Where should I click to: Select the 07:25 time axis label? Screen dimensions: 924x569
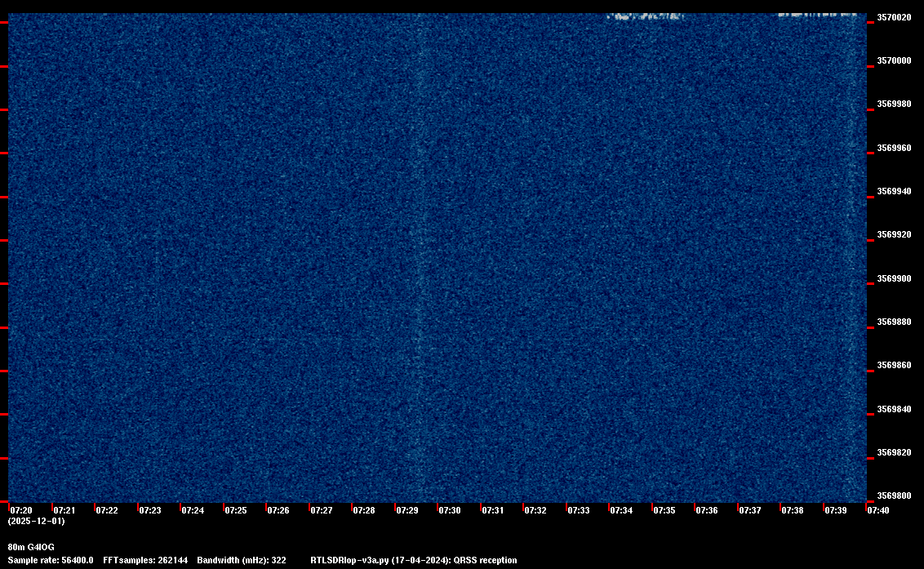click(x=236, y=510)
